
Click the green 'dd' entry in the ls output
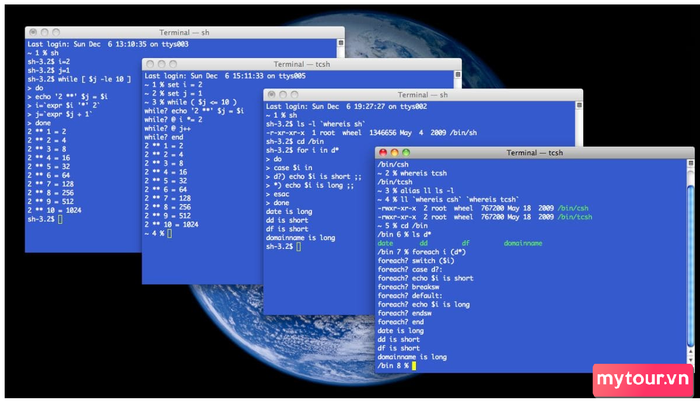pos(424,243)
